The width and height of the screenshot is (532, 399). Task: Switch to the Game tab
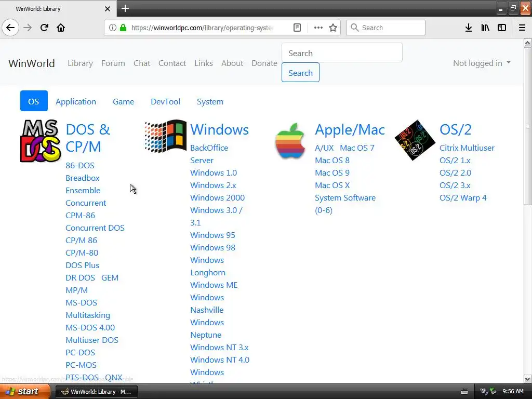click(x=123, y=101)
